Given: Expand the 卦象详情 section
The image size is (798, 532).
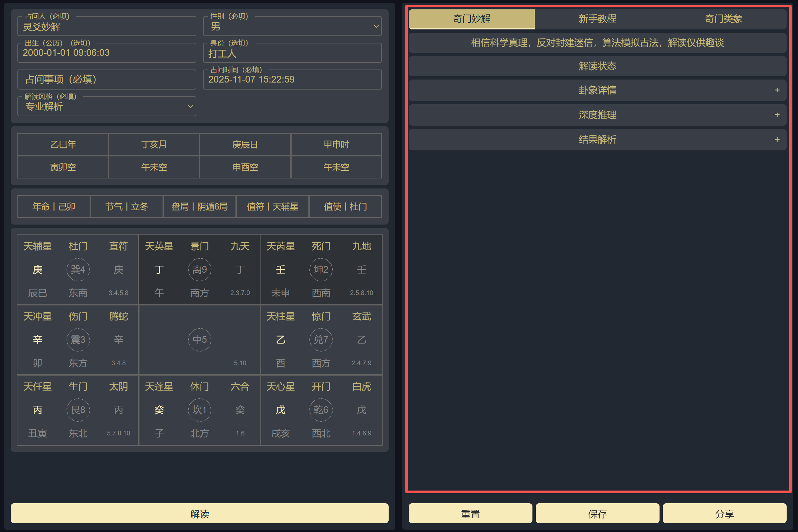Looking at the screenshot, I should coord(597,90).
